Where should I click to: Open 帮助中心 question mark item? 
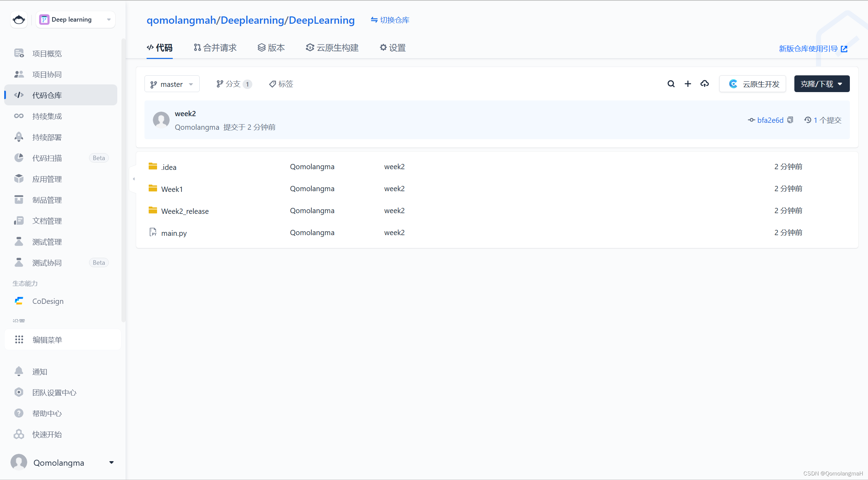pyautogui.click(x=47, y=413)
